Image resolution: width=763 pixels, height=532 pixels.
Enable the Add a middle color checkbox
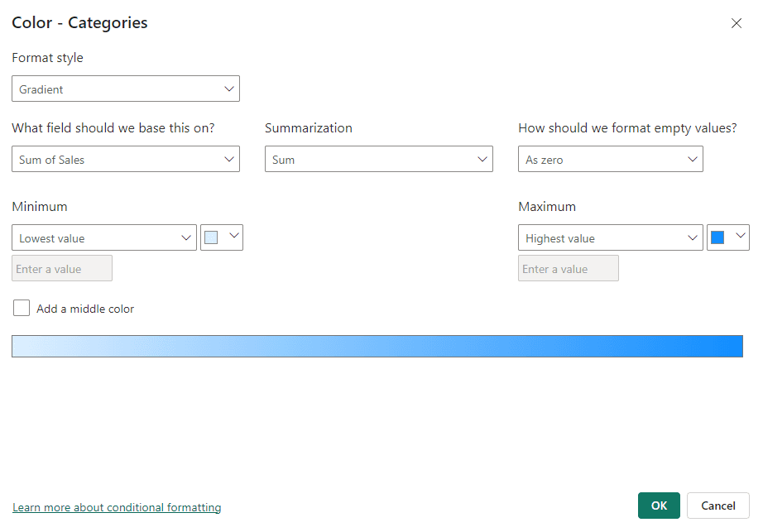tap(22, 308)
